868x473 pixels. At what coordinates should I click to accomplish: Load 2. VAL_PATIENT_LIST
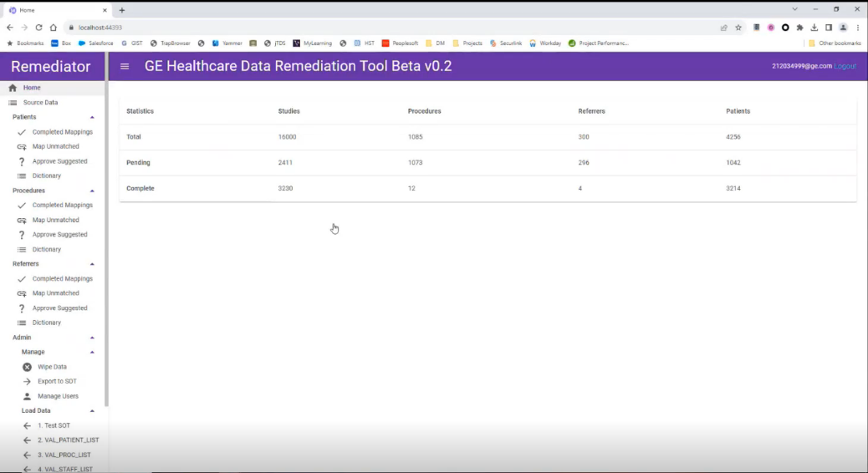pyautogui.click(x=68, y=440)
